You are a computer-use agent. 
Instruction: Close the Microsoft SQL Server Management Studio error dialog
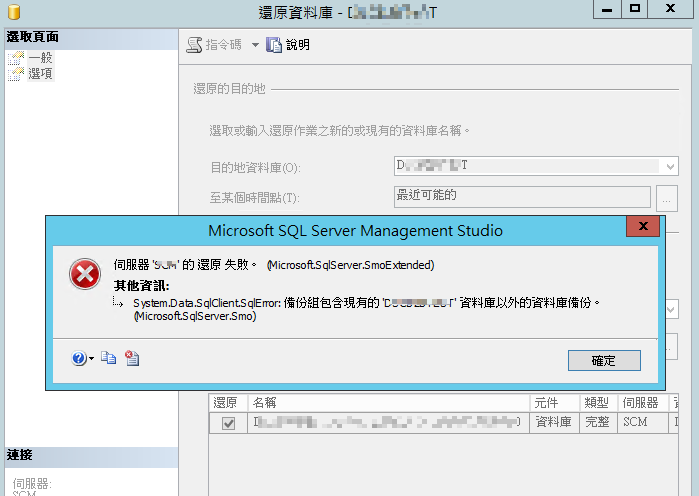(643, 226)
